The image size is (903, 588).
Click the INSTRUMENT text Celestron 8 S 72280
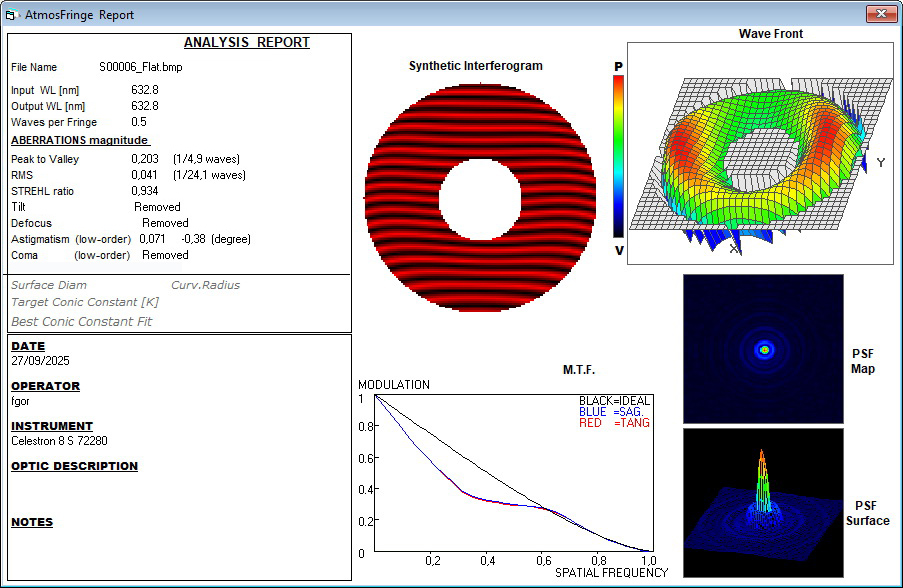coord(59,440)
